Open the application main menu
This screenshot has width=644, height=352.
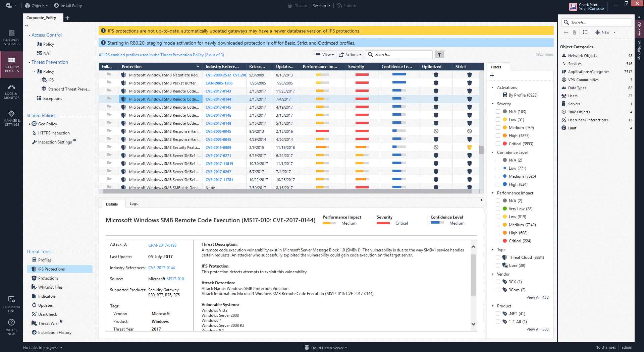tap(11, 5)
